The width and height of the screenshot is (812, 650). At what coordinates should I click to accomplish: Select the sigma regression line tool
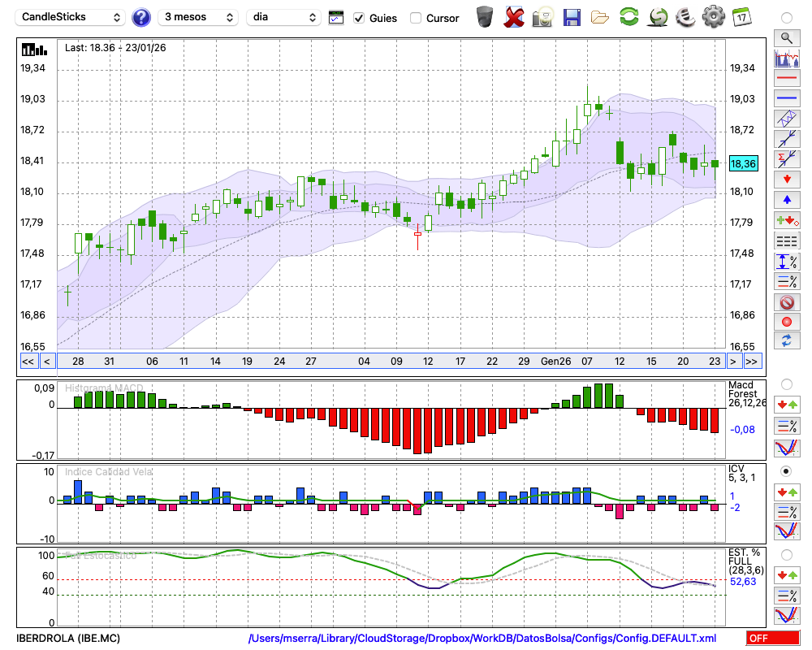787,159
